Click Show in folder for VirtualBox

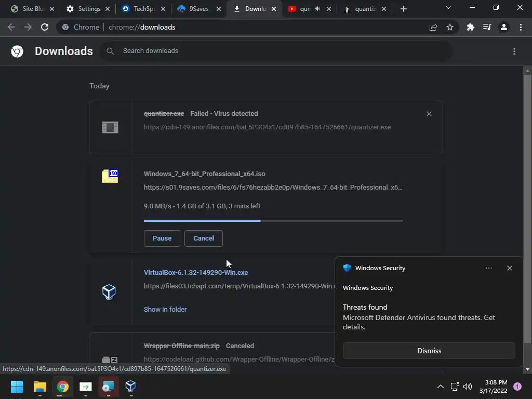click(x=165, y=310)
